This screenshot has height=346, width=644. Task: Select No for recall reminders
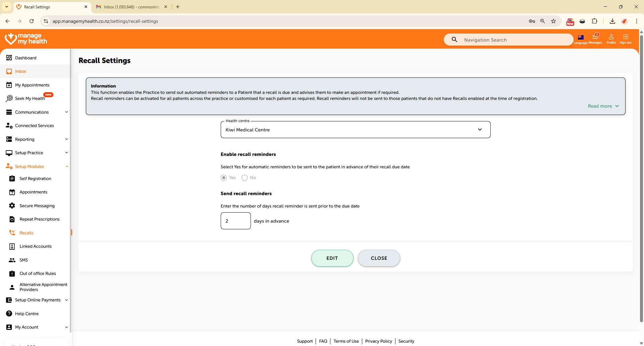click(245, 178)
